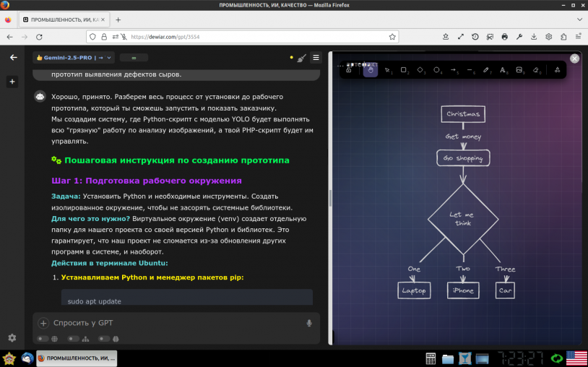This screenshot has width=588, height=367.
Task: Click the back arrow in left sidebar
Action: [x=12, y=57]
